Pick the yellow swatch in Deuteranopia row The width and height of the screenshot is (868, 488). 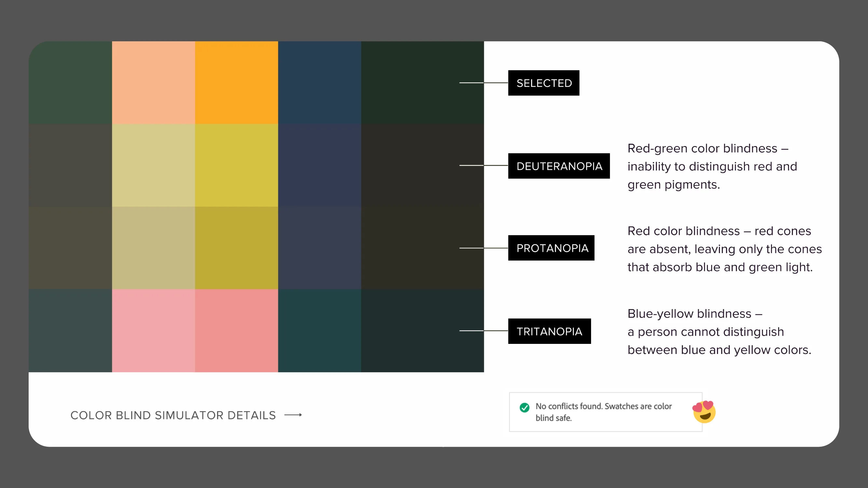pyautogui.click(x=236, y=165)
